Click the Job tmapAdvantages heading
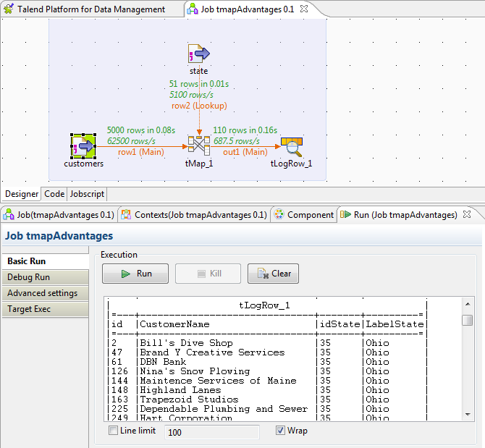The height and width of the screenshot is (448, 485). pyautogui.click(x=59, y=236)
